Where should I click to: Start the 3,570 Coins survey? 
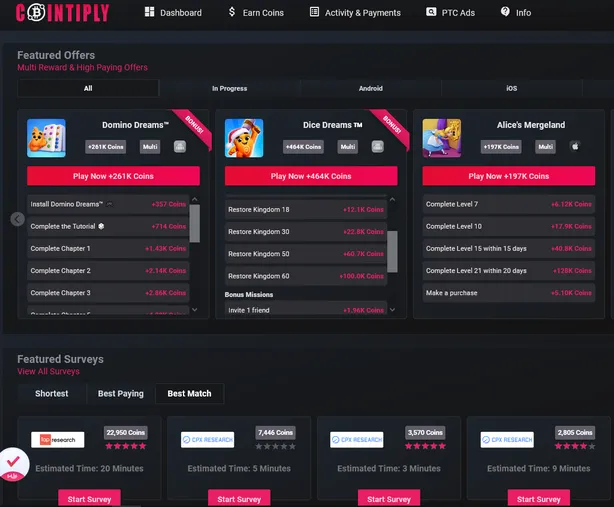coord(389,498)
